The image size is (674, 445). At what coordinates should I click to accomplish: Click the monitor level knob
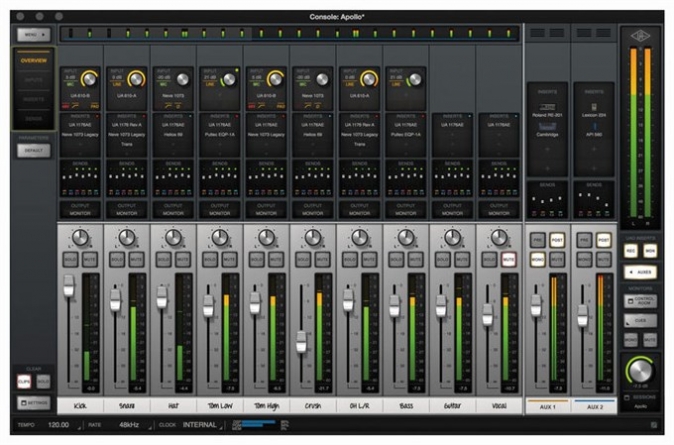640,371
